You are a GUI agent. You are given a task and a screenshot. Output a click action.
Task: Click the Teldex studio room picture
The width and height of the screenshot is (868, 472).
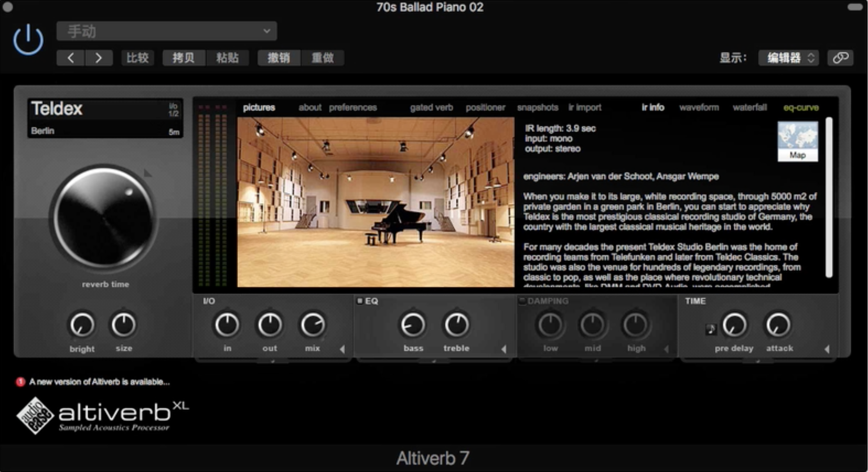pos(376,202)
